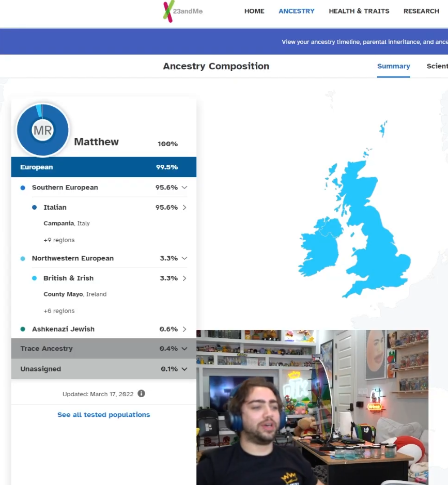Click the 'Unassigned' label

click(40, 369)
